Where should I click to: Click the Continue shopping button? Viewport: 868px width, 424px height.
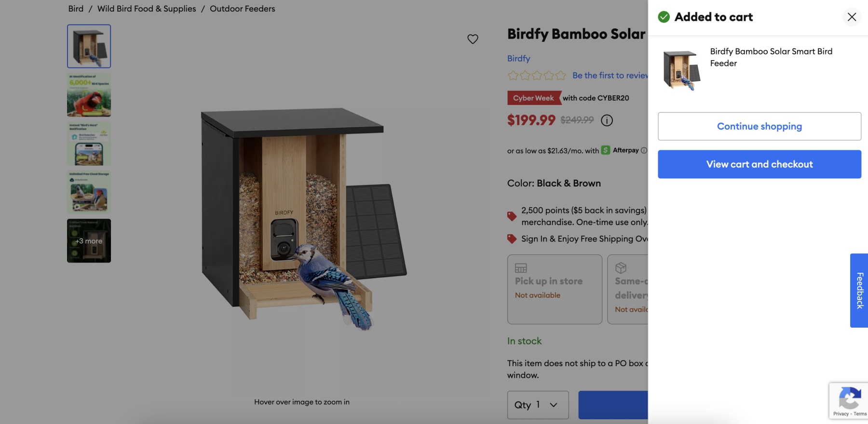click(x=759, y=126)
